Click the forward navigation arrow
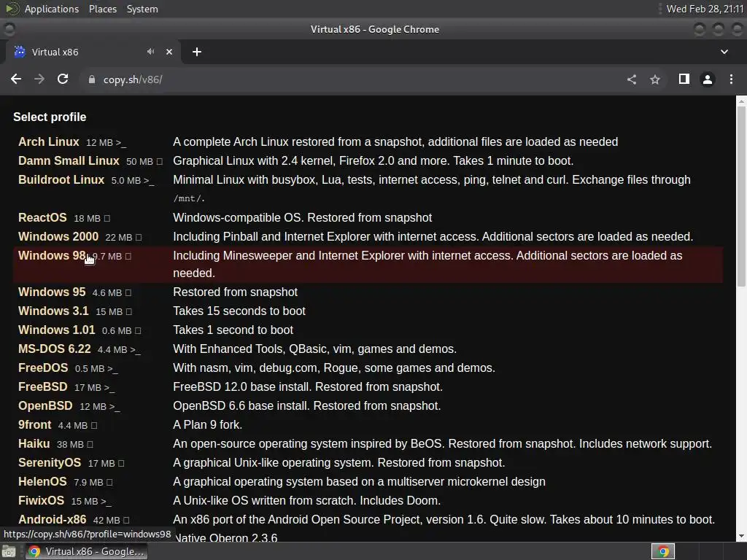The height and width of the screenshot is (560, 747). [x=39, y=79]
